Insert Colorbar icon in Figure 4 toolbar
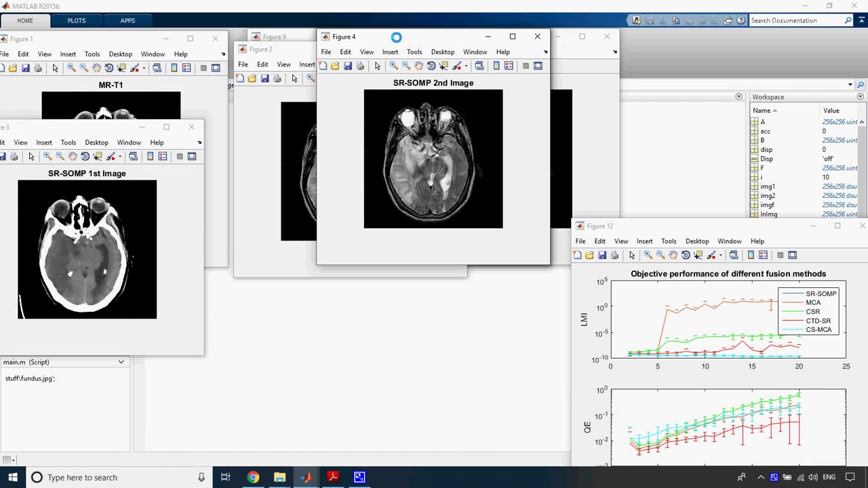This screenshot has width=868, height=488. 496,66
